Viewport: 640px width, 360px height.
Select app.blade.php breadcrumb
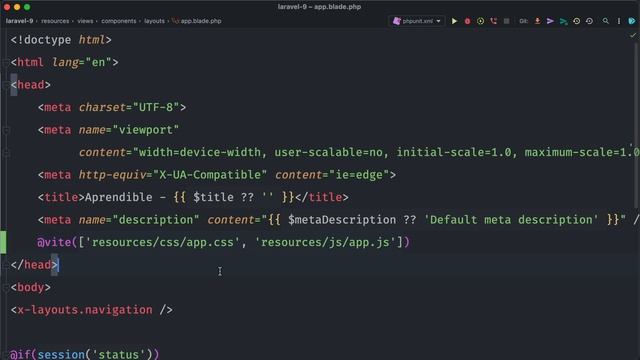pyautogui.click(x=197, y=21)
